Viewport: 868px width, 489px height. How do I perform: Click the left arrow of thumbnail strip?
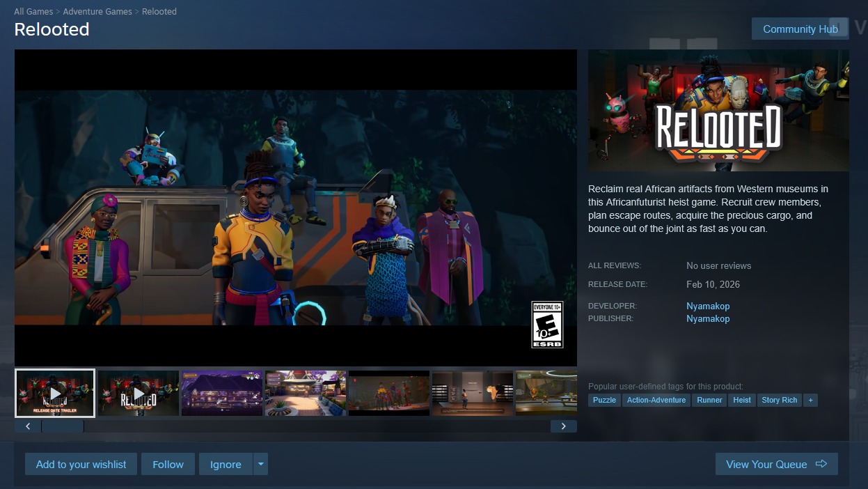tap(28, 426)
